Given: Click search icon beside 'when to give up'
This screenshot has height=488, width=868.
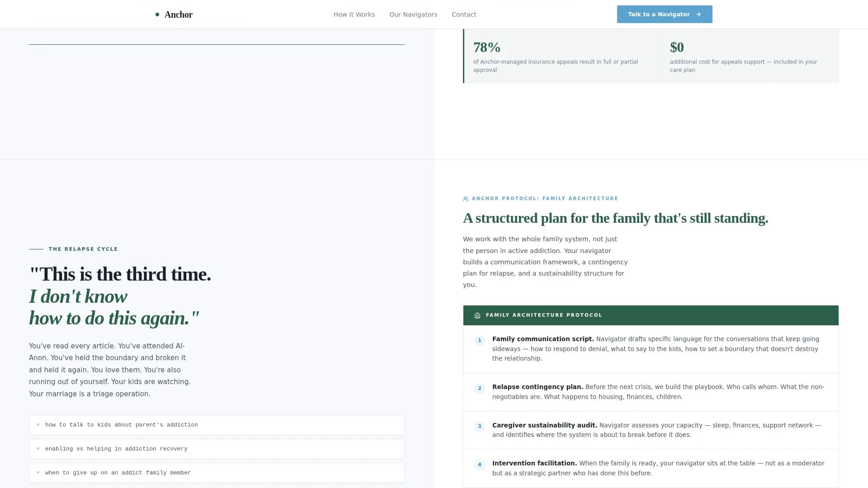Looking at the screenshot, I should 38,473.
